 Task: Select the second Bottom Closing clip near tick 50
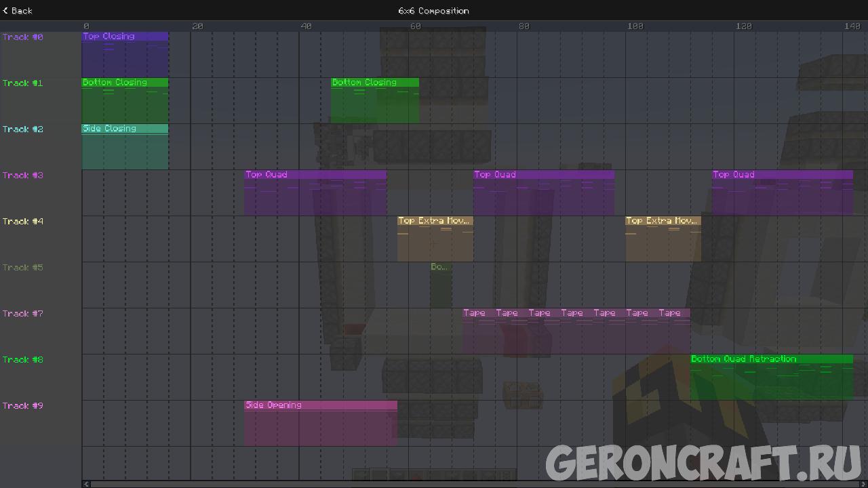[x=375, y=100]
